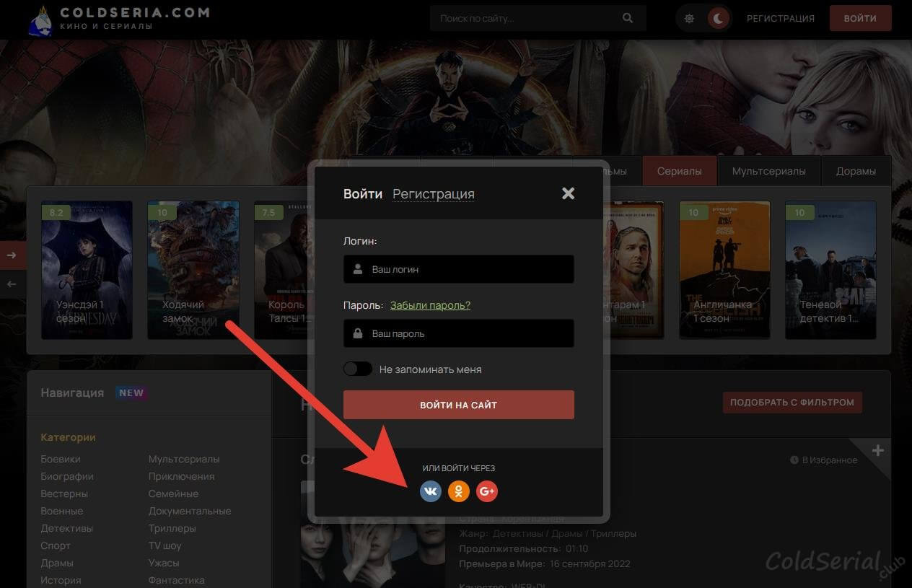Viewport: 912px width, 588px height.
Task: Open the 'Теневой детектив 1' poster
Action: pyautogui.click(x=830, y=270)
